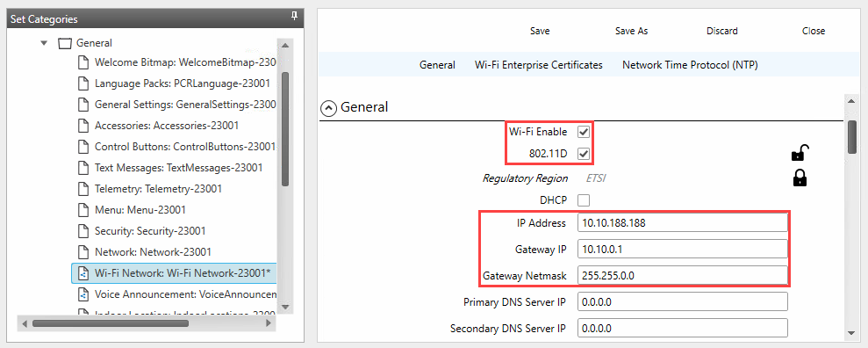Open General Settings: GeneralSettings-23001 item

185,105
